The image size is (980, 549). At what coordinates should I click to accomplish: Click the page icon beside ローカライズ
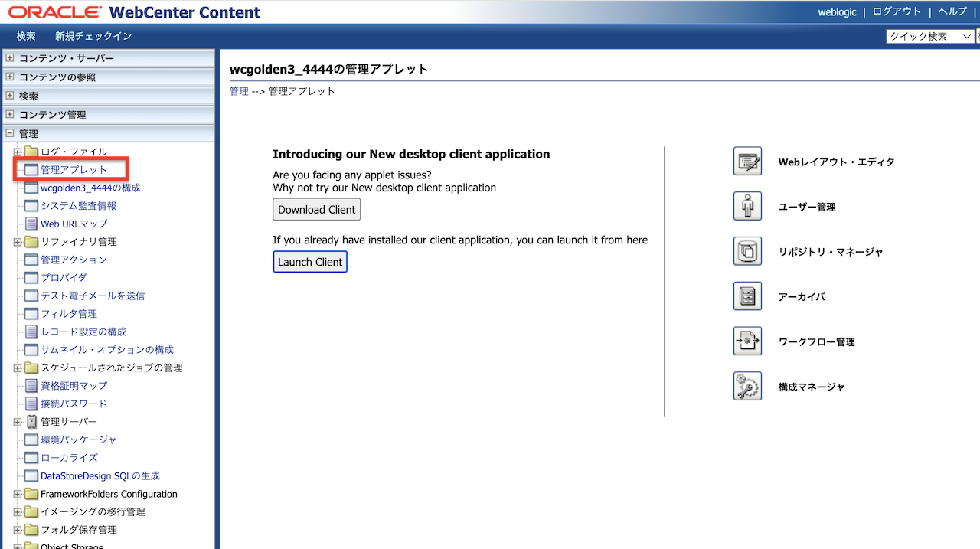tap(31, 458)
